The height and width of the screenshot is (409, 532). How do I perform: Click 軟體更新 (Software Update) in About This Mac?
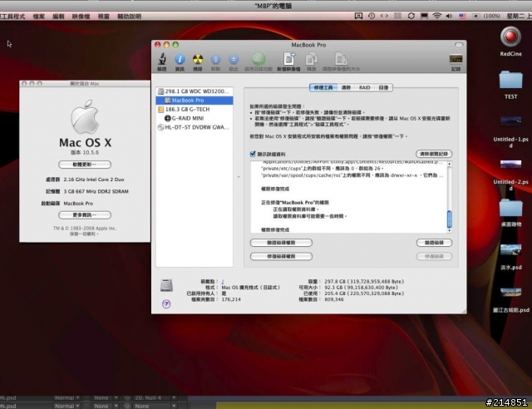(85, 165)
